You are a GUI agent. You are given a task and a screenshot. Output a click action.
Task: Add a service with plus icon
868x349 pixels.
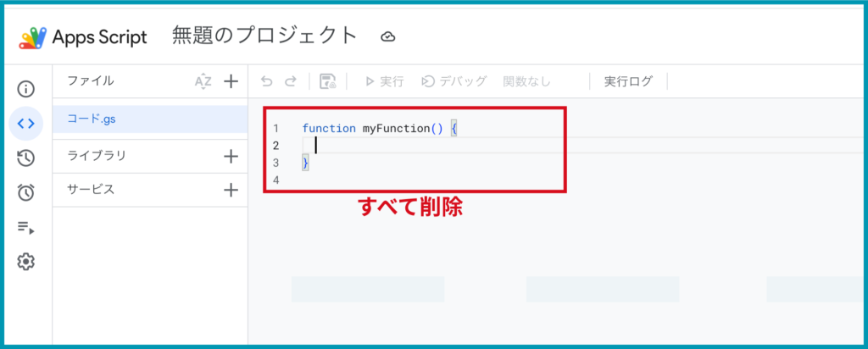coord(231,191)
